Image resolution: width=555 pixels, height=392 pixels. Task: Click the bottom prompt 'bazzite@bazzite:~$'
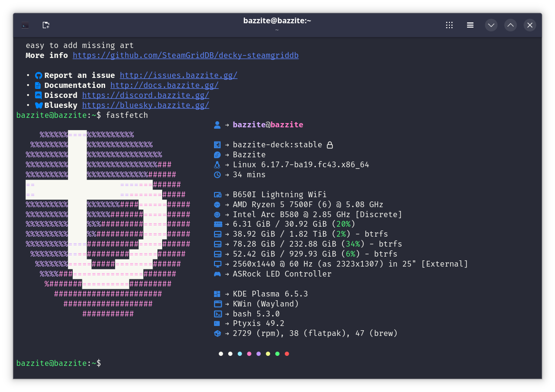point(59,363)
